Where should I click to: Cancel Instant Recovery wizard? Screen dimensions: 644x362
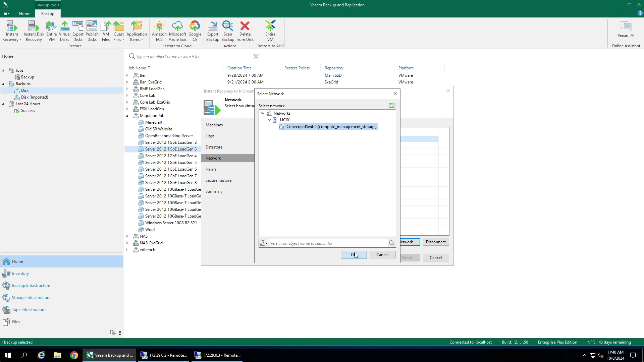click(436, 258)
